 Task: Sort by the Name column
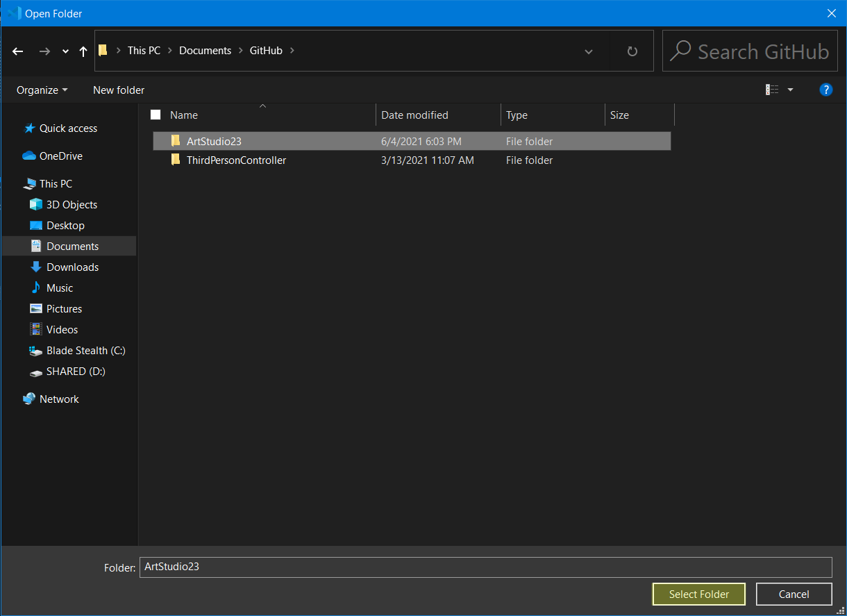point(184,115)
